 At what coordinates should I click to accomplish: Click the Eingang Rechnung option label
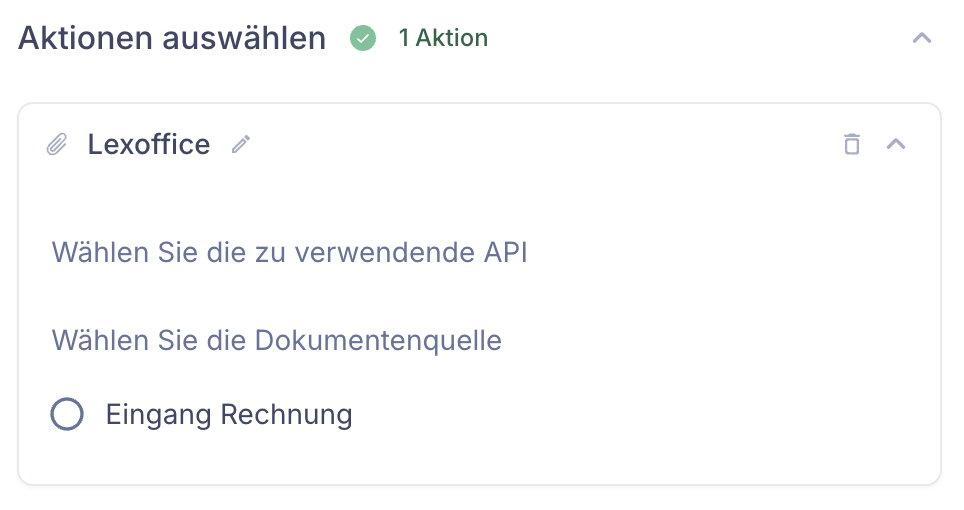pyautogui.click(x=229, y=415)
